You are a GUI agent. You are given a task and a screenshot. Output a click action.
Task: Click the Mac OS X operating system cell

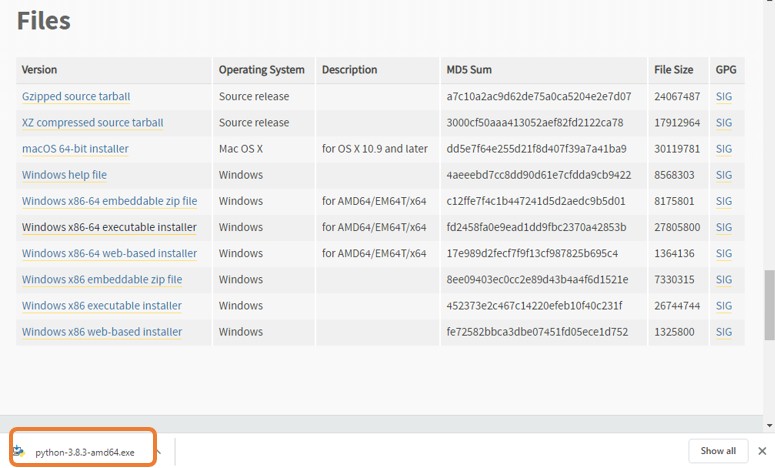(x=241, y=149)
